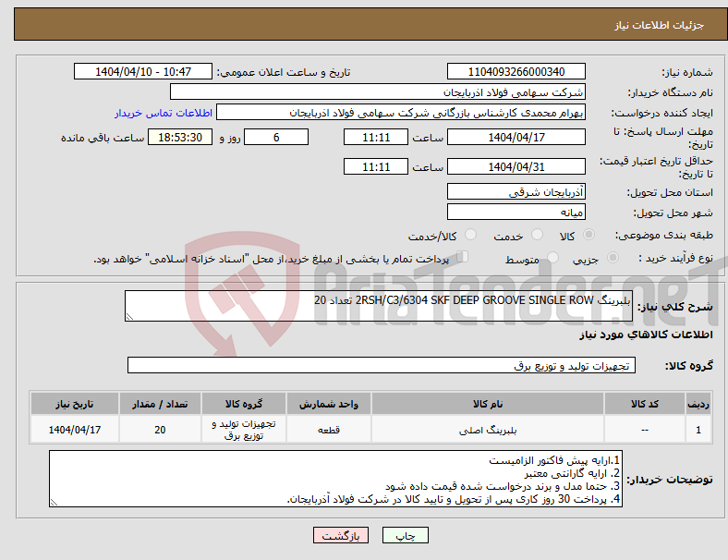The width and height of the screenshot is (728, 560).
Task: Click the remaining time field 18:53:30
Action: [180, 137]
